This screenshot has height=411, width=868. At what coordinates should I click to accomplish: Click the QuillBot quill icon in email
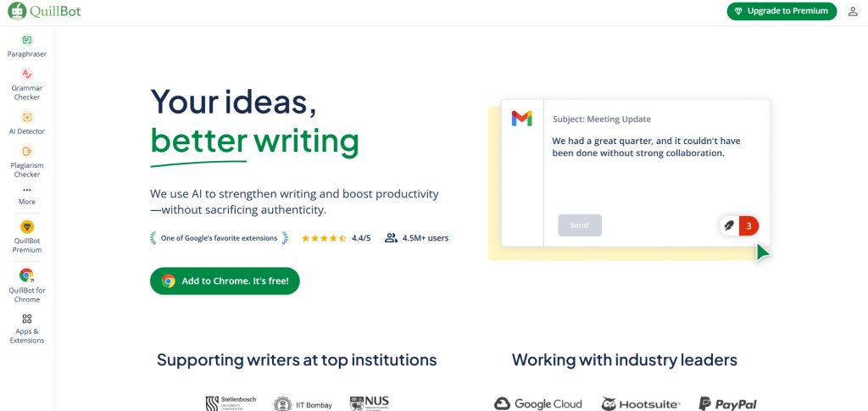(728, 225)
